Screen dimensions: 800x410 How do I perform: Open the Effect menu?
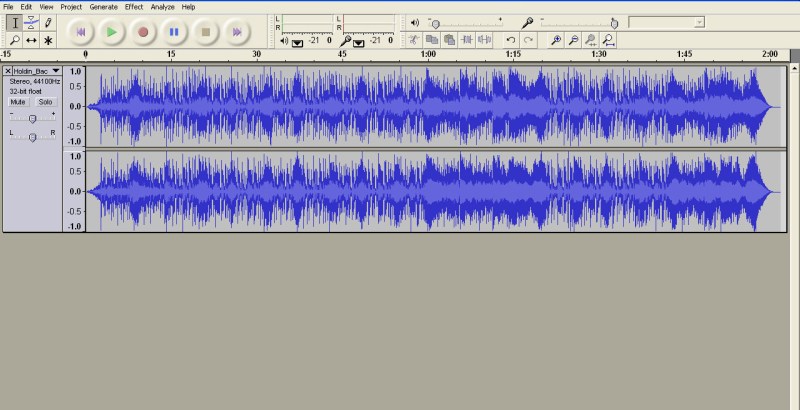134,7
